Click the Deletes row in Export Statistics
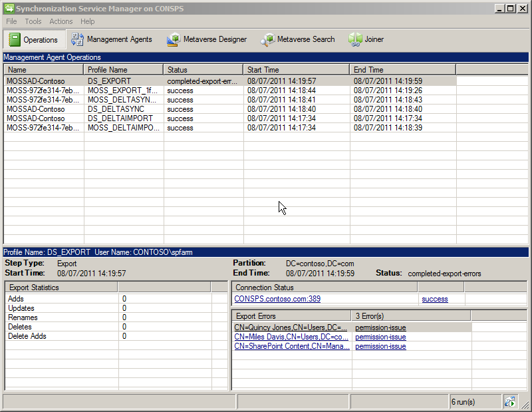This screenshot has width=532, height=412. 116,327
